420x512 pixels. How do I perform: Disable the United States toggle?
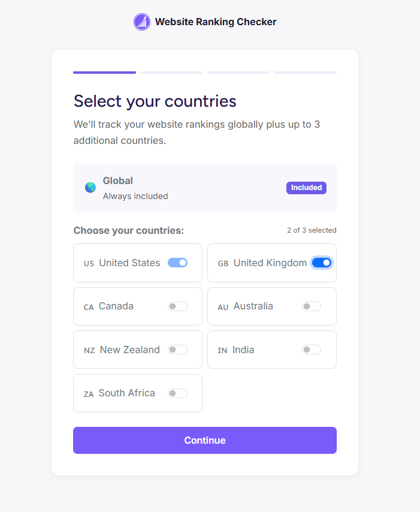click(178, 263)
